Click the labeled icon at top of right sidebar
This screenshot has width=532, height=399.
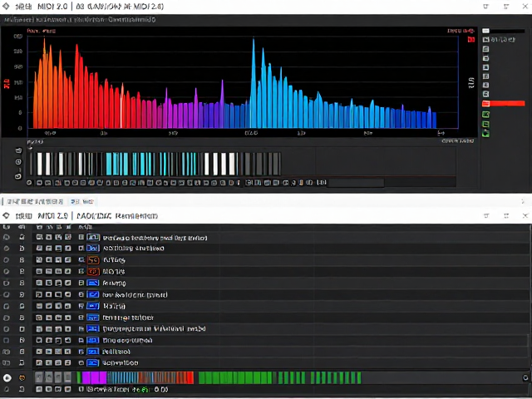tap(485, 40)
